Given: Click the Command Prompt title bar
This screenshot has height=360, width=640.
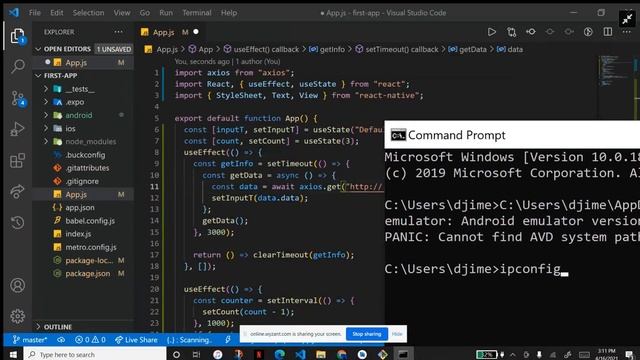Looking at the screenshot, I should (x=512, y=135).
